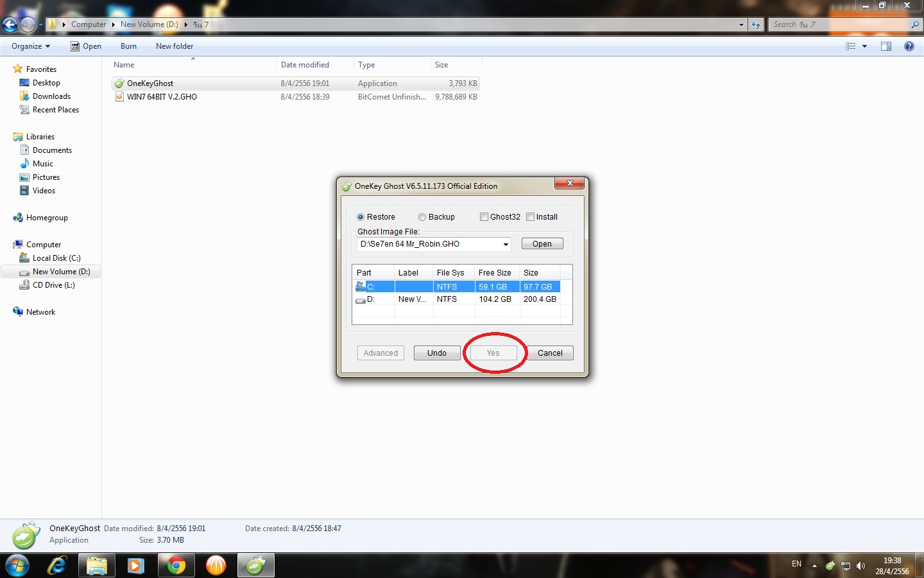Open Recent Places in navigation pane

56,110
